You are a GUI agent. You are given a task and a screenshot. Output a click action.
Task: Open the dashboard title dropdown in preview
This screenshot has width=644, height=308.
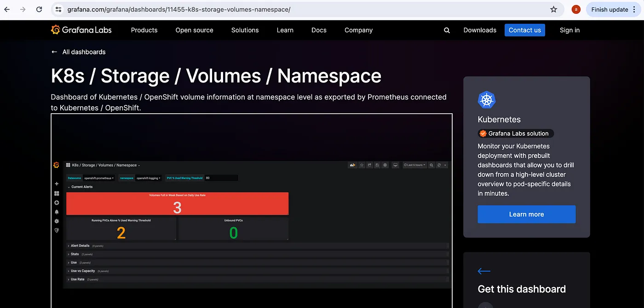tap(106, 165)
